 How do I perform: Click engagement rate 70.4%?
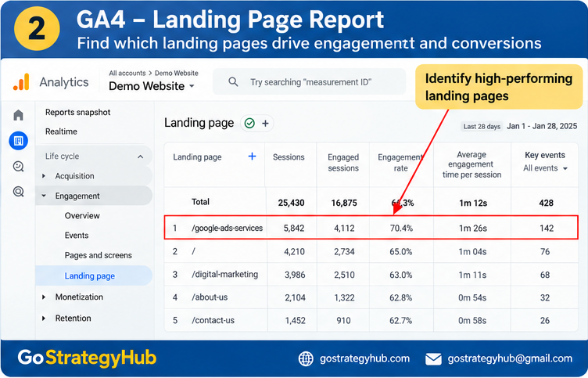coord(401,228)
